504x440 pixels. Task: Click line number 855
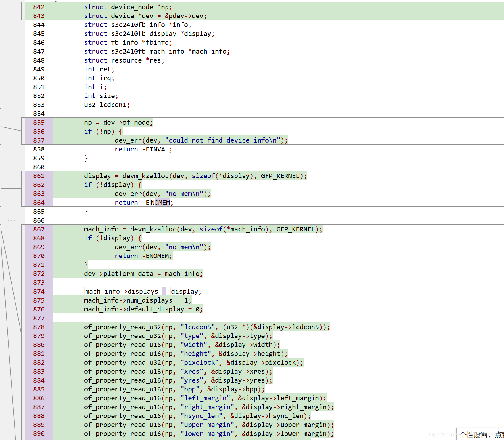coord(39,122)
